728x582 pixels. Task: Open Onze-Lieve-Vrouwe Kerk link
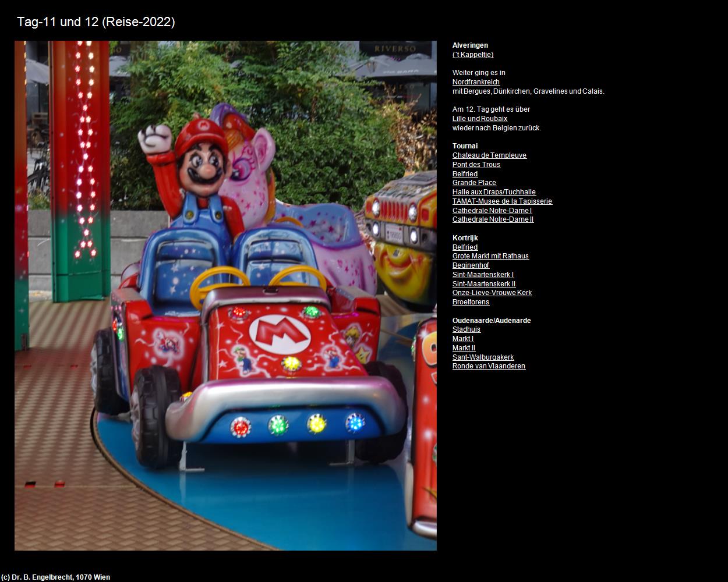492,293
